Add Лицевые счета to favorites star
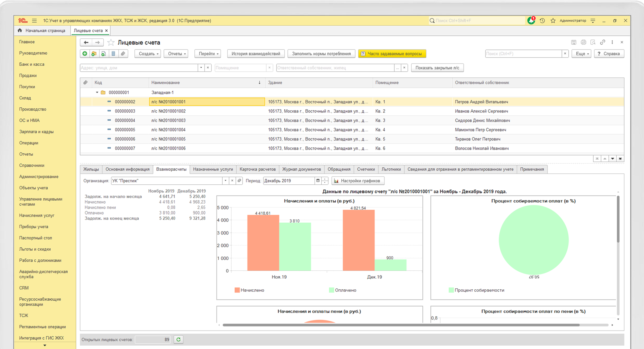 111,42
